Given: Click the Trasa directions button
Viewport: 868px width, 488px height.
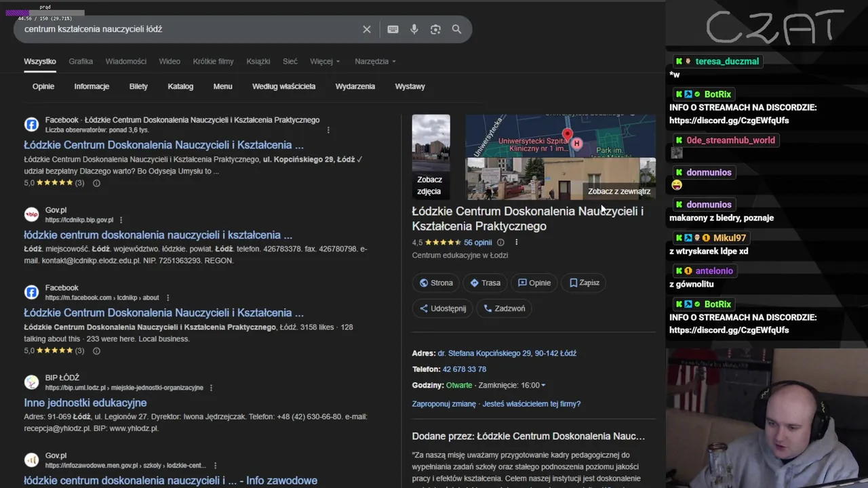Looking at the screenshot, I should click(x=486, y=283).
